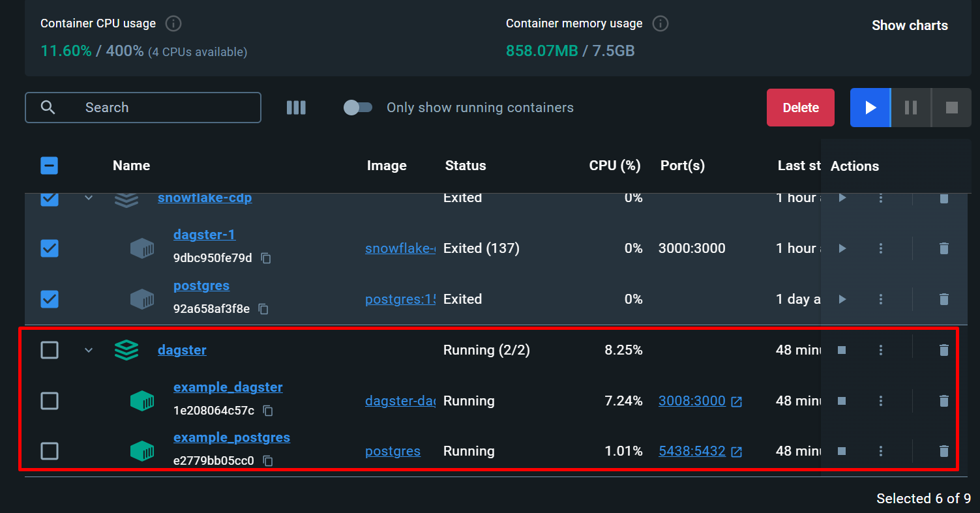Click the Container CPU usage info icon
The height and width of the screenshot is (513, 980).
(x=173, y=23)
